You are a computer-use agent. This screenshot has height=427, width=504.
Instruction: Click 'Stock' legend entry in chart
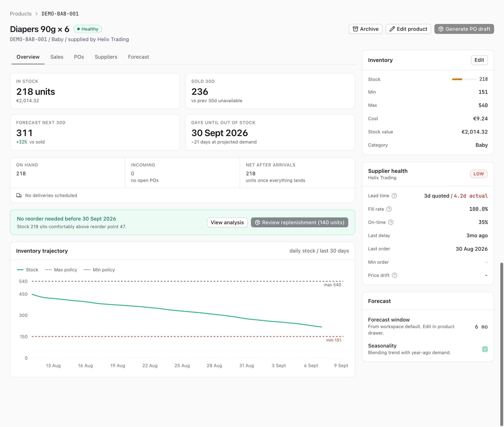(x=28, y=270)
